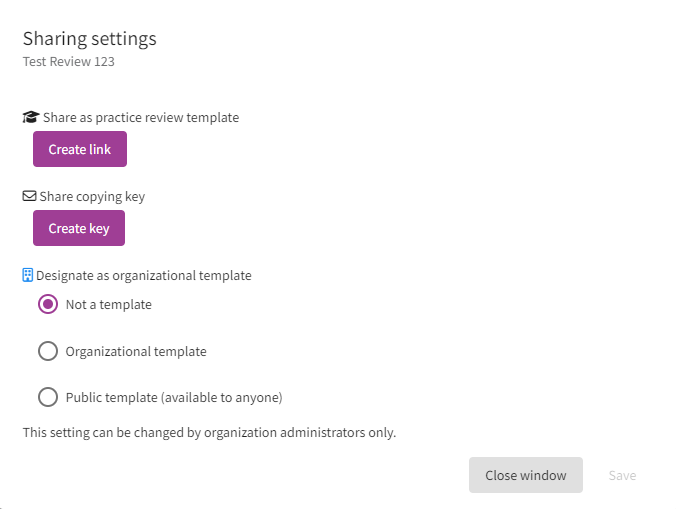Choose the Organizational template radio circle
This screenshot has width=676, height=509.
[48, 351]
